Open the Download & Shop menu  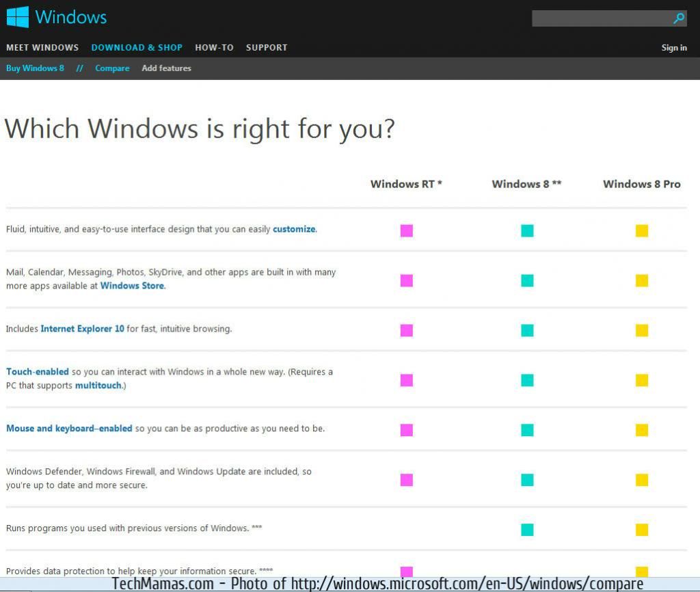tap(137, 48)
